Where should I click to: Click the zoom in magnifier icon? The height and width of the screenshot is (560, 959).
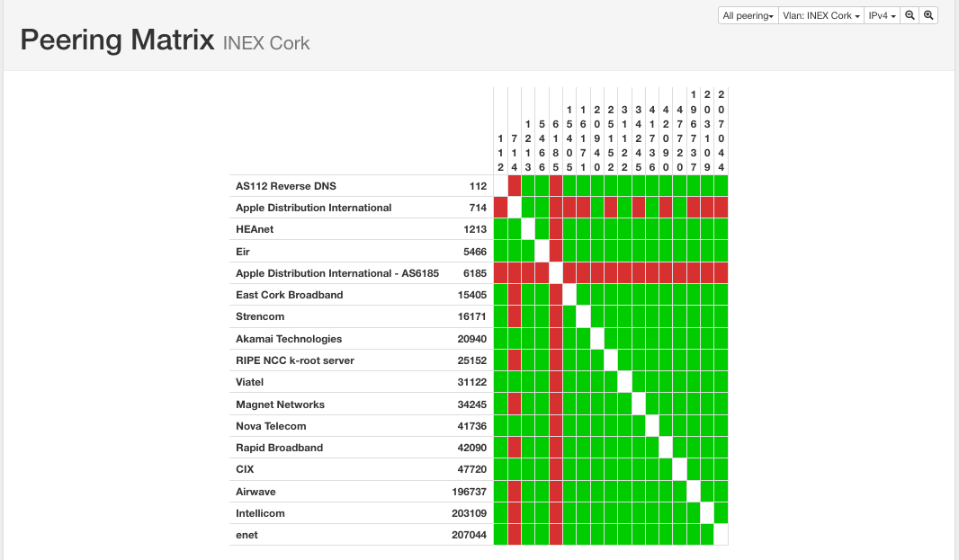(x=928, y=15)
